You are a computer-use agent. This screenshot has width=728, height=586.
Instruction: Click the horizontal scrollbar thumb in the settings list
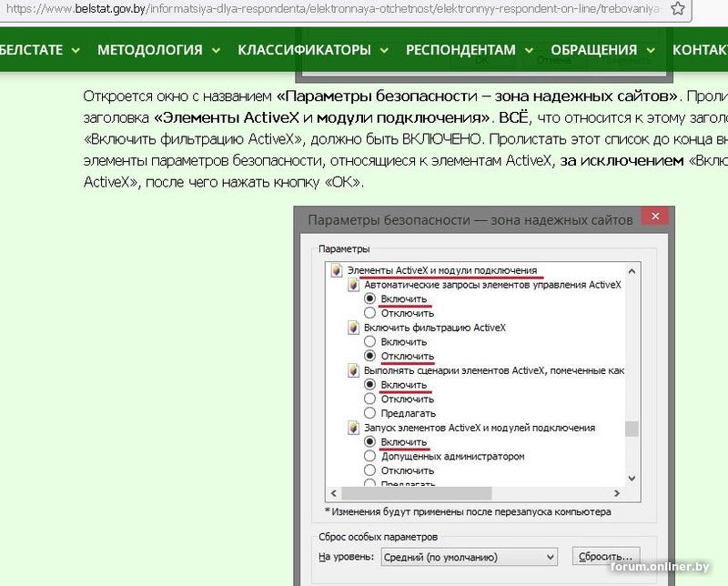417,493
